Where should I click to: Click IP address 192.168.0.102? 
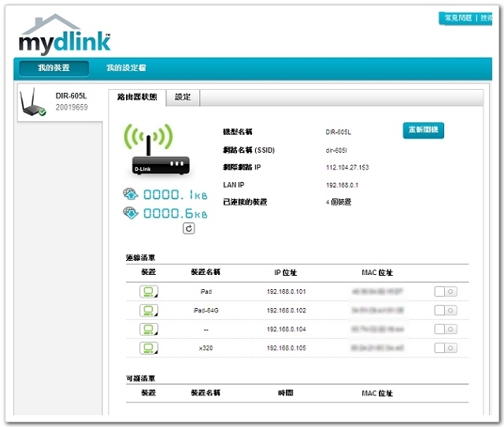pos(287,310)
